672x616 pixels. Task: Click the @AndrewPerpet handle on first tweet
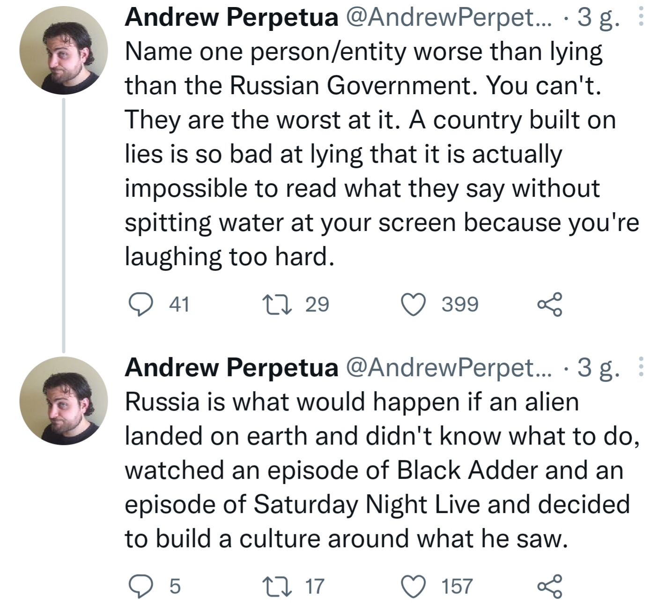pyautogui.click(x=449, y=18)
